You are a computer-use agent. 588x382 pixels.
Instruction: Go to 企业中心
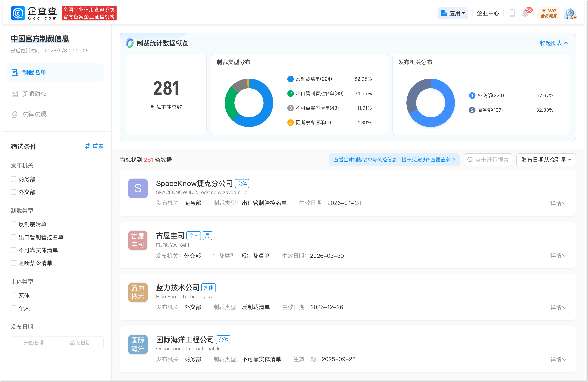pyautogui.click(x=488, y=13)
